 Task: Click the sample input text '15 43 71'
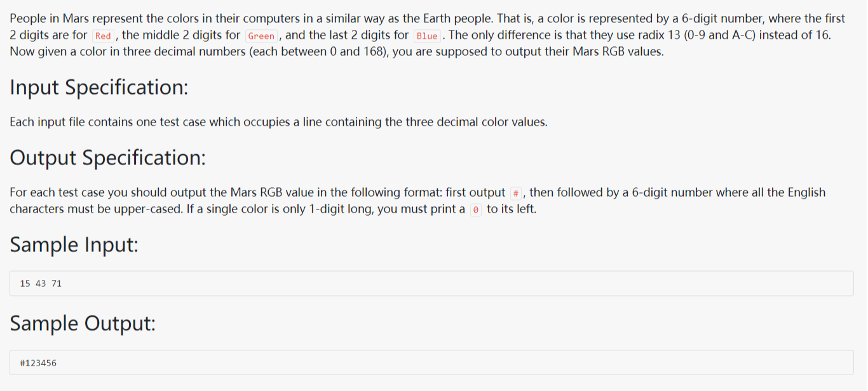(x=41, y=284)
